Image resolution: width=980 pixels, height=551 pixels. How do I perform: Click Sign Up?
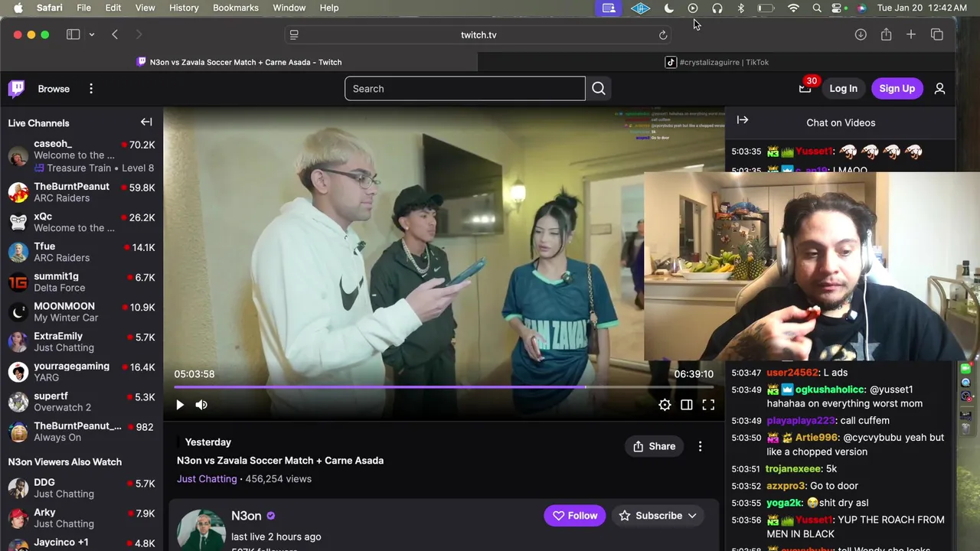[897, 89]
